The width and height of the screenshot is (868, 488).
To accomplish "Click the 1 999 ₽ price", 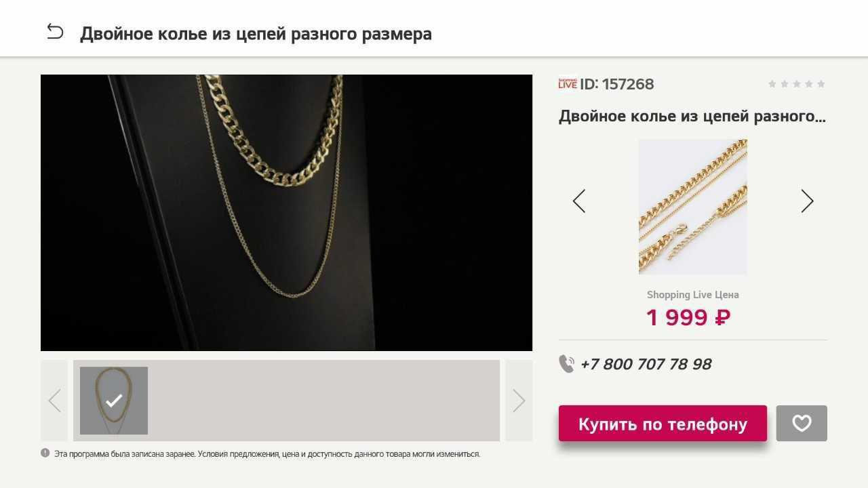I will point(688,317).
